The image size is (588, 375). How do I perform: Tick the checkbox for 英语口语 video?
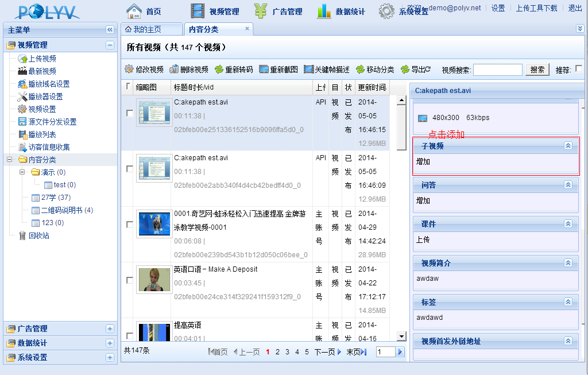(x=130, y=280)
